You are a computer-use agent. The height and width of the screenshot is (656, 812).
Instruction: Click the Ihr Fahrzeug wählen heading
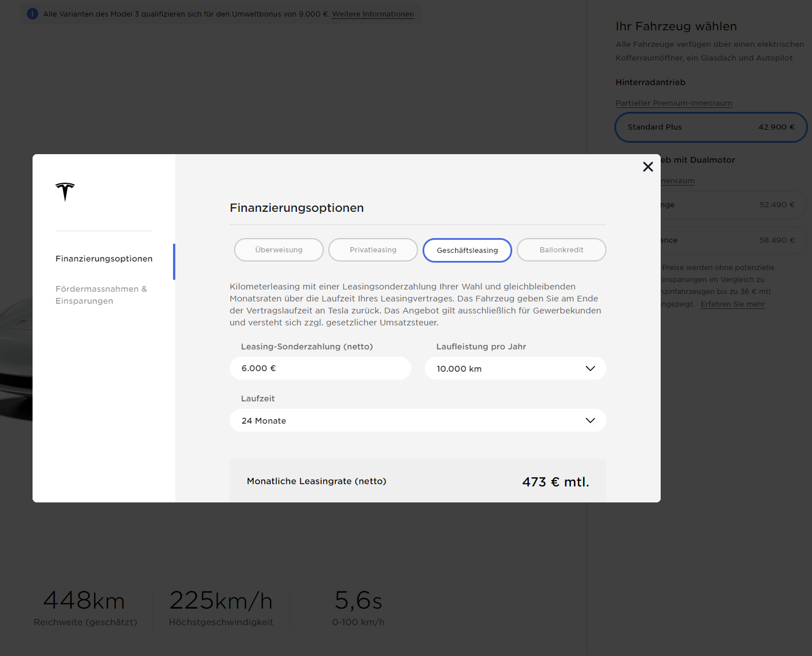point(676,26)
